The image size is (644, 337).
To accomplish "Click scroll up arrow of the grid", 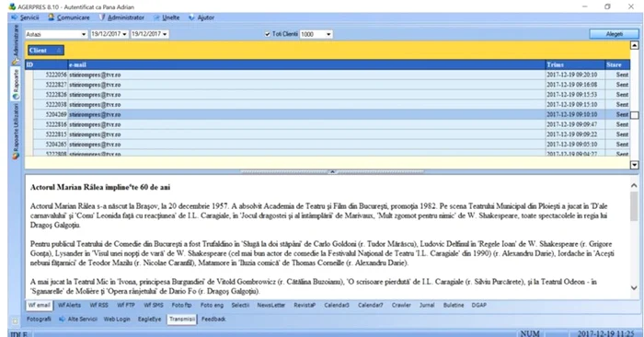I will (x=635, y=45).
